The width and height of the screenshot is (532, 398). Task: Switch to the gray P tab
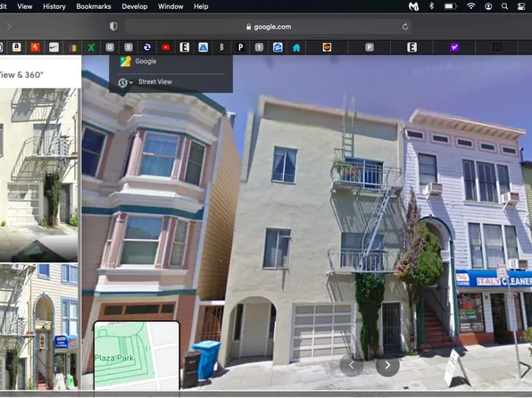click(370, 47)
